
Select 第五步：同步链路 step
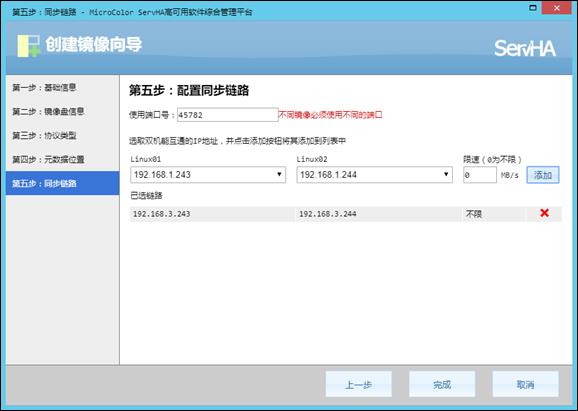point(62,183)
